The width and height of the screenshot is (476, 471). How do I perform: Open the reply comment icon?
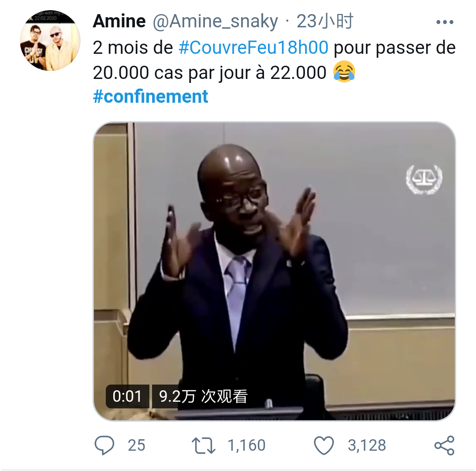[104, 445]
